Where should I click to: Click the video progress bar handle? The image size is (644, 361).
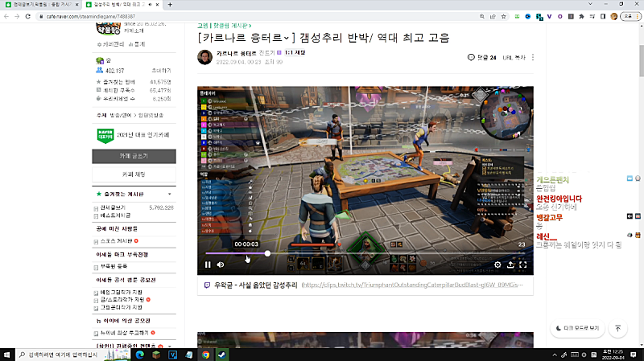tap(267, 253)
